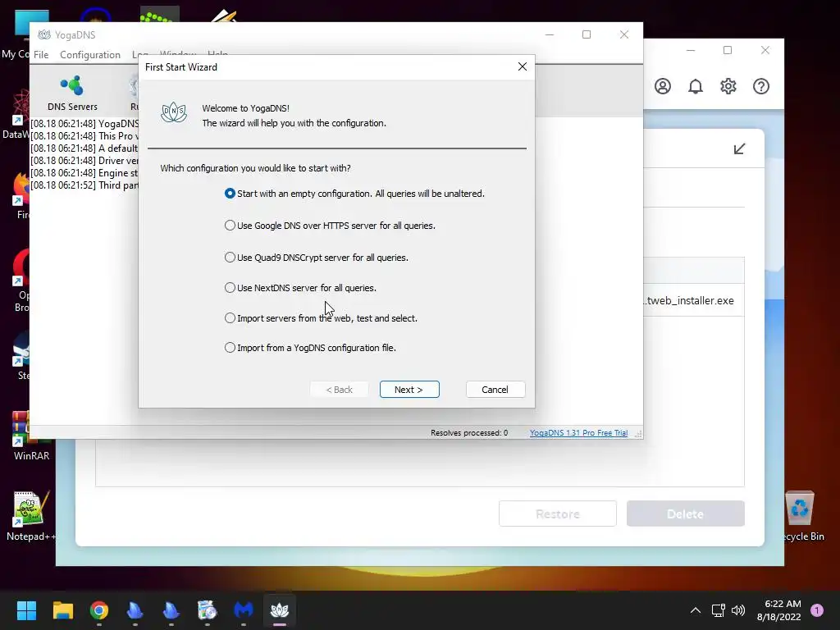The image size is (840, 630).
Task: Close the First Start Wizard dialog
Action: coord(523,66)
